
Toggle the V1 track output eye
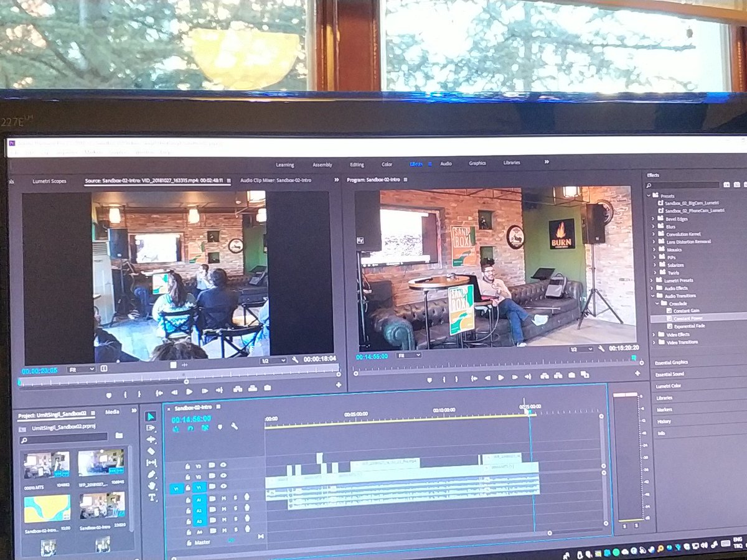(x=222, y=487)
